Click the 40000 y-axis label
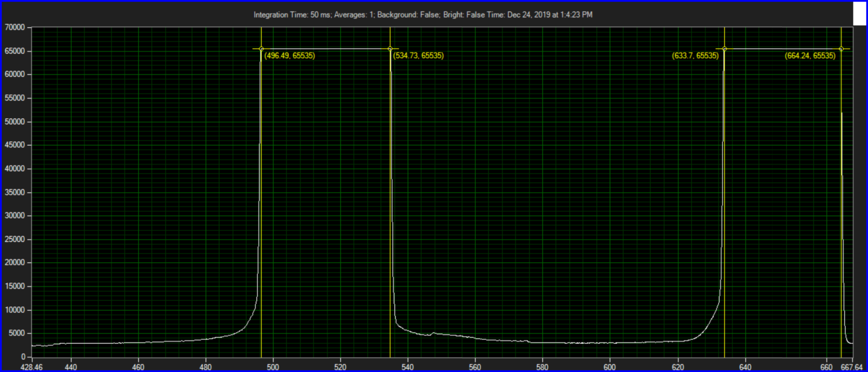 click(x=14, y=168)
